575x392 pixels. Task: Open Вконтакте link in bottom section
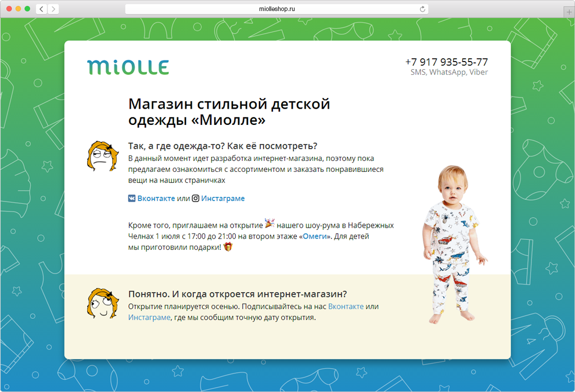point(346,307)
